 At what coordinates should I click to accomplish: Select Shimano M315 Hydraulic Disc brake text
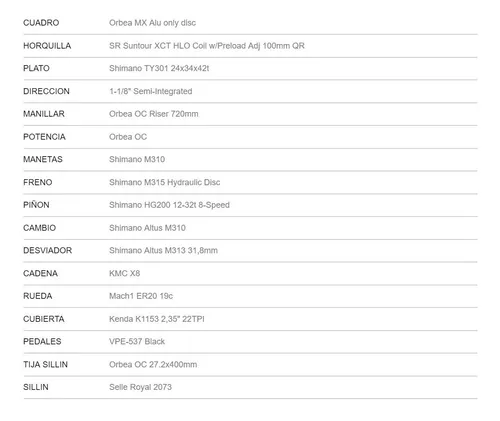[x=165, y=182]
